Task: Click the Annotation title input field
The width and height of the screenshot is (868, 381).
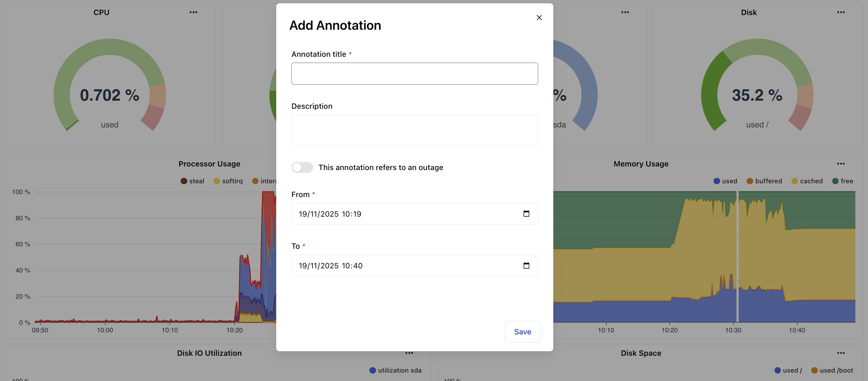Action: click(x=414, y=73)
